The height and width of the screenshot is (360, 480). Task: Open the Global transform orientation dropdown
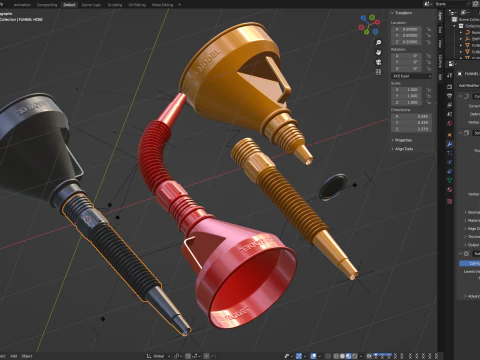pos(158,356)
